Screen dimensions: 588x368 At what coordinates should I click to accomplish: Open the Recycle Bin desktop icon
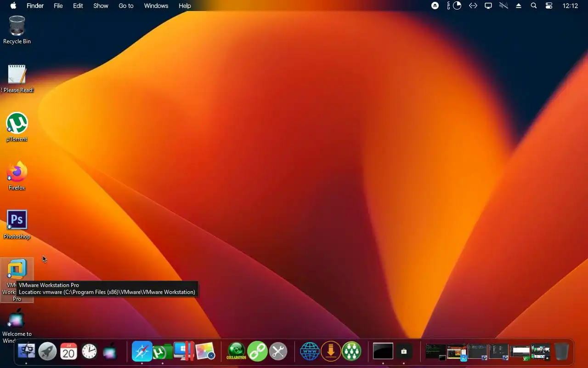17,30
